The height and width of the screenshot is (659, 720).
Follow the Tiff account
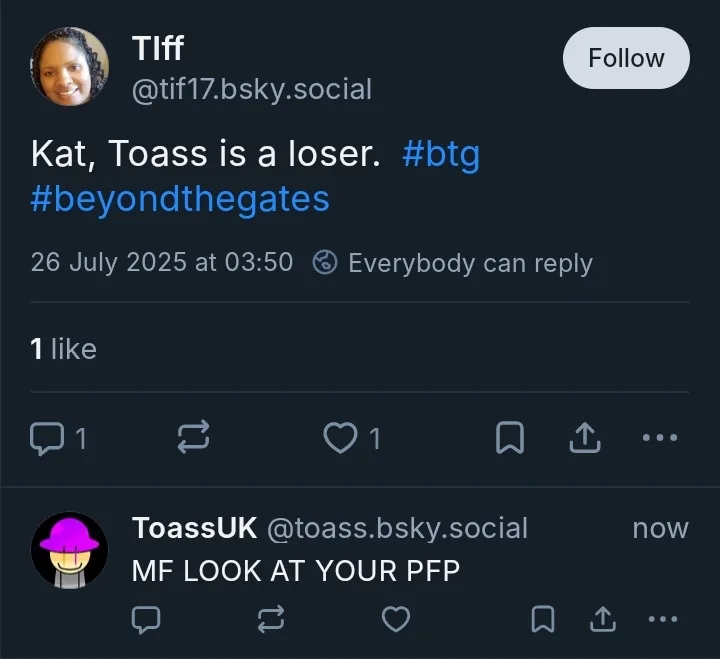(x=626, y=58)
